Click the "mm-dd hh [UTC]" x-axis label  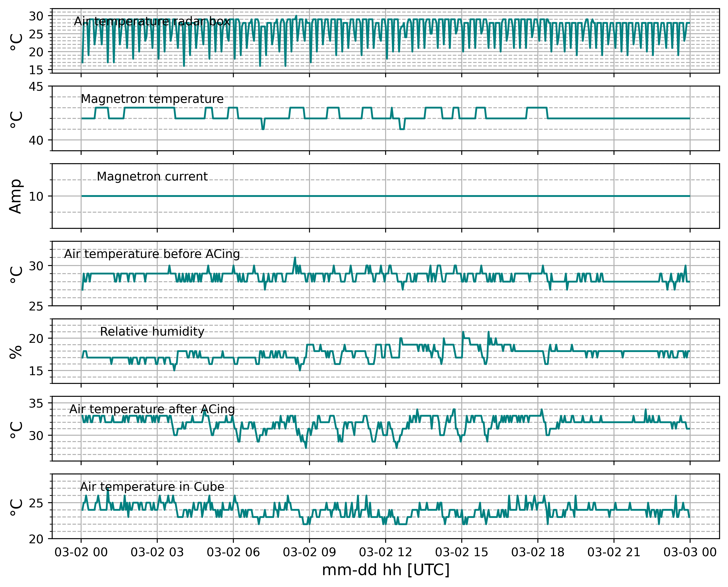click(385, 570)
